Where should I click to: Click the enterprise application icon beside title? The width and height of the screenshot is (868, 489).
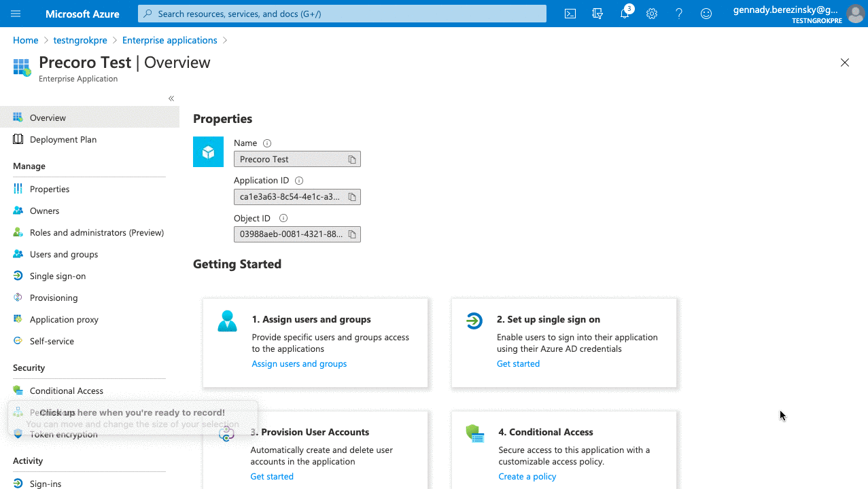click(22, 67)
